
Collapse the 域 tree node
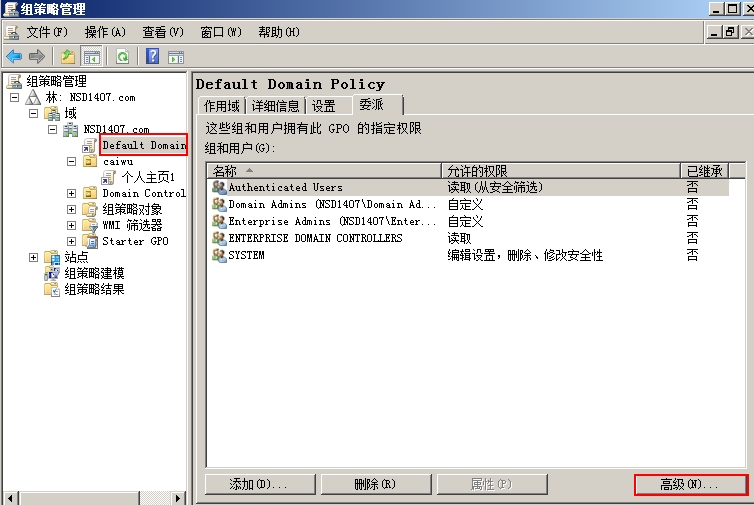pyautogui.click(x=33, y=114)
